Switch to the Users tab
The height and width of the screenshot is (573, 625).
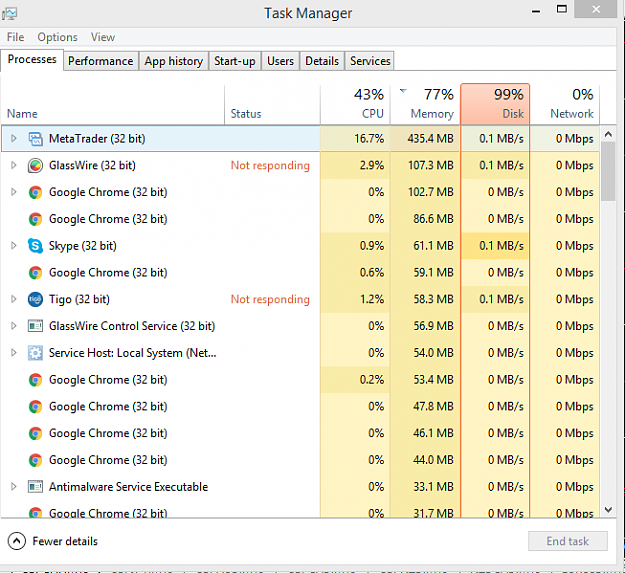pos(280,61)
